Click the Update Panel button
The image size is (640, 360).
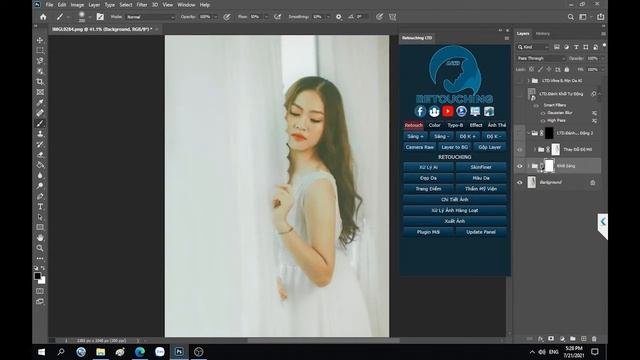point(481,232)
